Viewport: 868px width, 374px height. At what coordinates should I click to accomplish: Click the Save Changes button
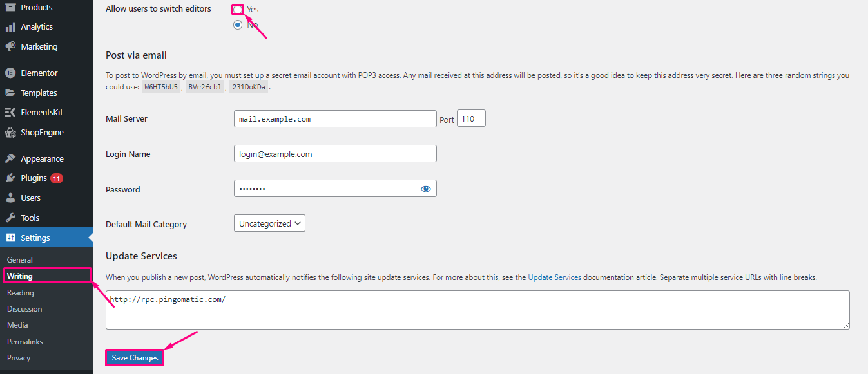click(135, 358)
